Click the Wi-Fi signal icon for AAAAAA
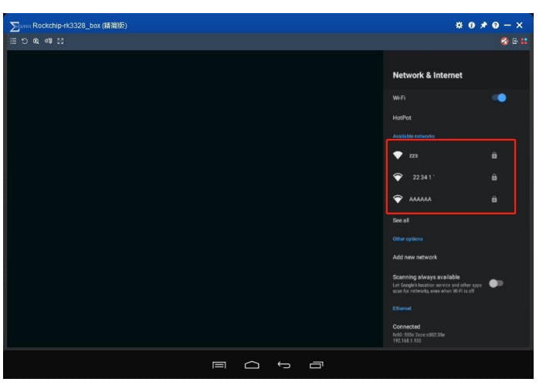The image size is (546, 392). click(398, 199)
